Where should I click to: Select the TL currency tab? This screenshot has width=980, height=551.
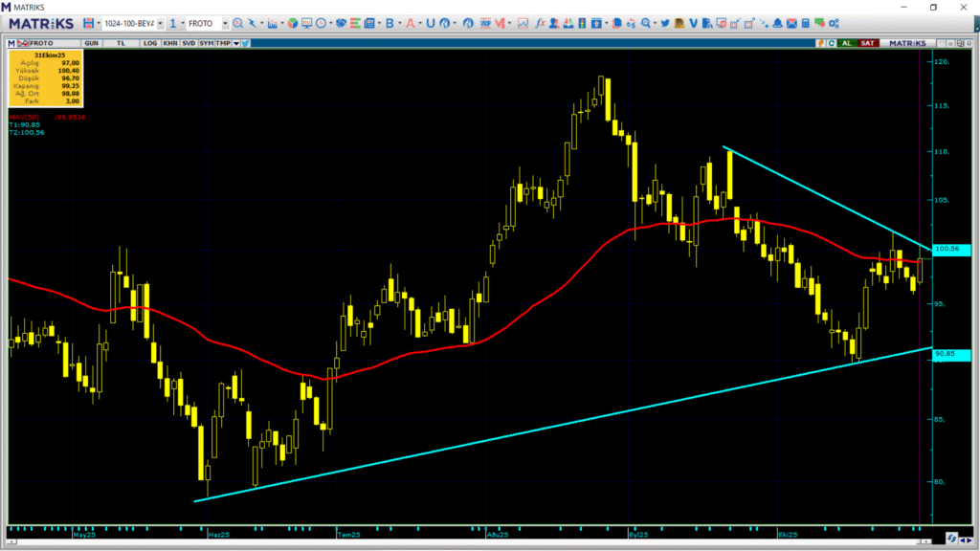point(122,43)
